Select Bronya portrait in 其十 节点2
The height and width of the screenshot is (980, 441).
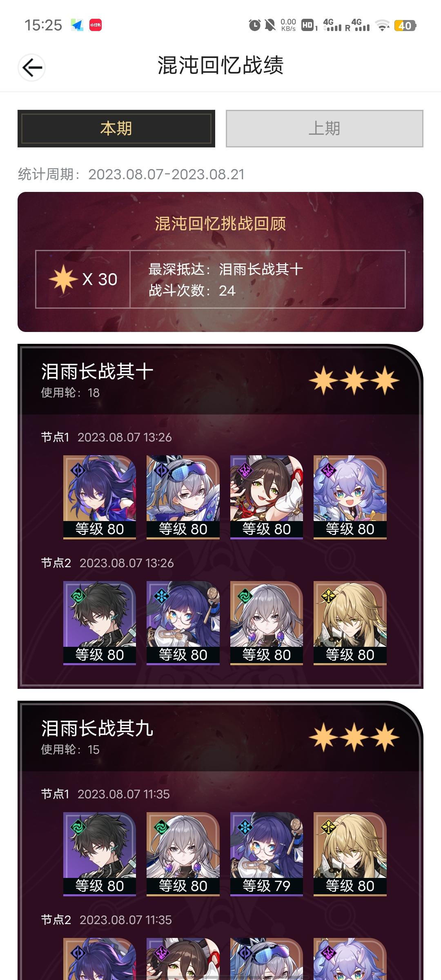pyautogui.click(x=267, y=623)
